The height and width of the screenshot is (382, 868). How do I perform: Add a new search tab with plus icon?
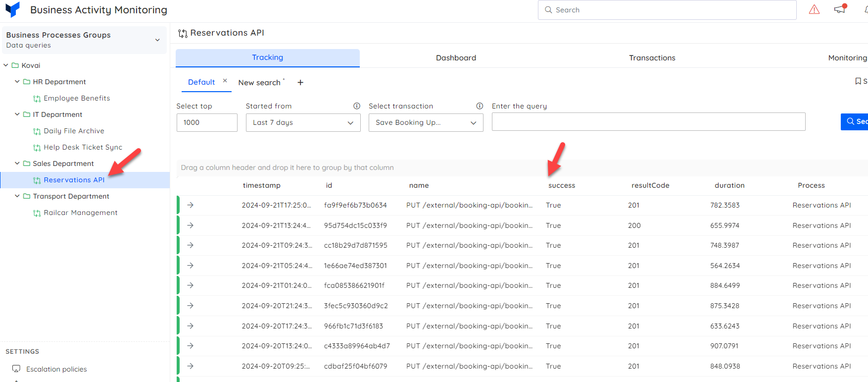300,83
